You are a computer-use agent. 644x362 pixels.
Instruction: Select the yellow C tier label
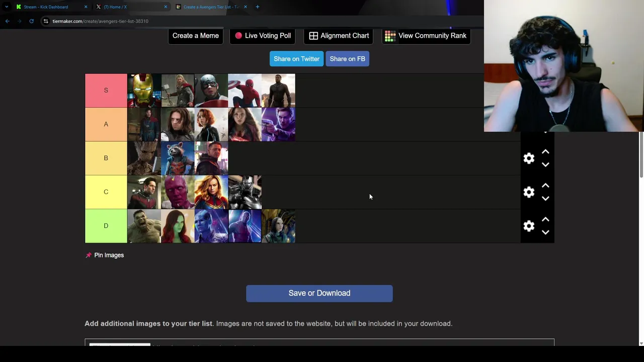coord(106,192)
